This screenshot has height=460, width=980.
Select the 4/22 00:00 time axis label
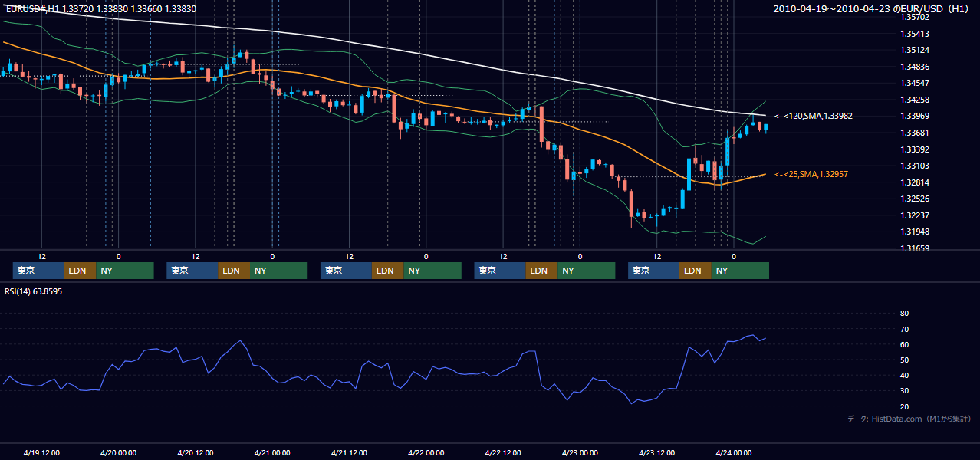[x=426, y=453]
